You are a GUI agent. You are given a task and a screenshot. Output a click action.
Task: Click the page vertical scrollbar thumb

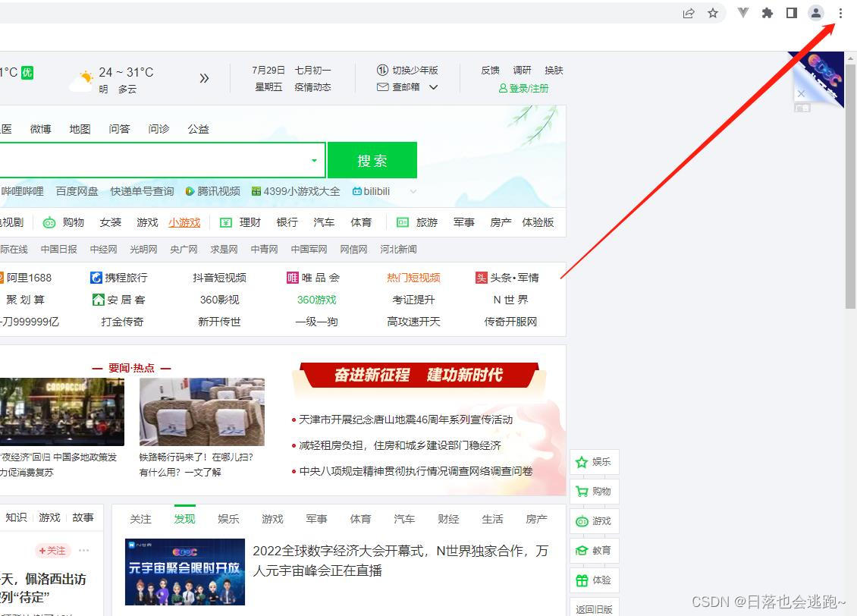pyautogui.click(x=850, y=186)
